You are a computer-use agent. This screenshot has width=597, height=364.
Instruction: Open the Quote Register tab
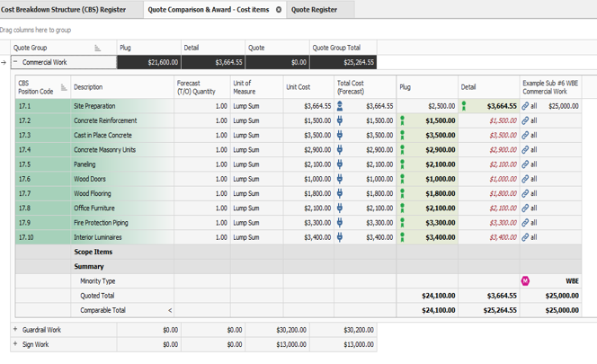click(314, 9)
